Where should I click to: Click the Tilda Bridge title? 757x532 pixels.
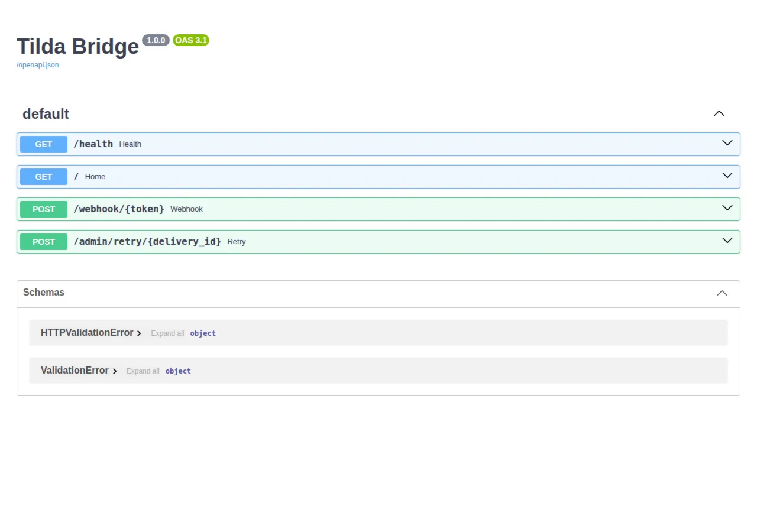click(x=77, y=46)
